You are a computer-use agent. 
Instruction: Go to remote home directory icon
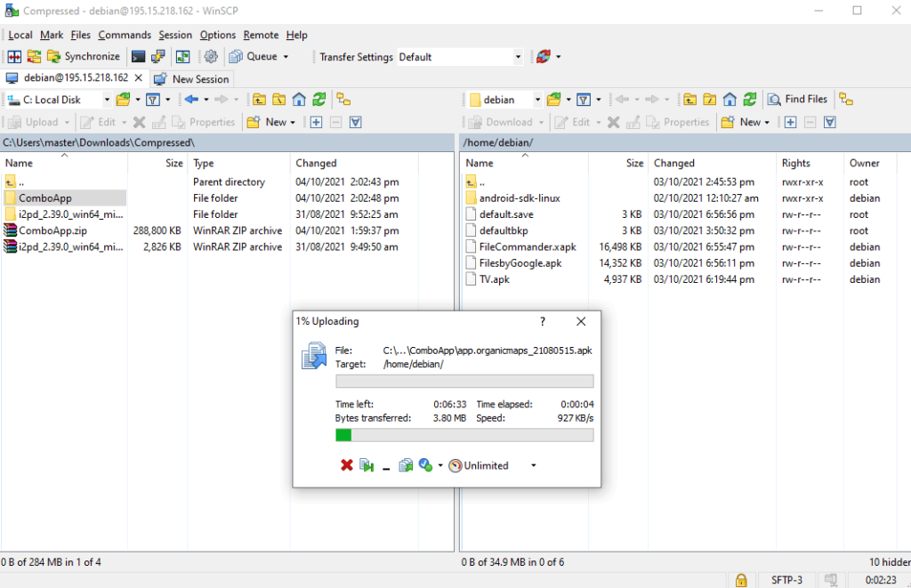pos(730,100)
